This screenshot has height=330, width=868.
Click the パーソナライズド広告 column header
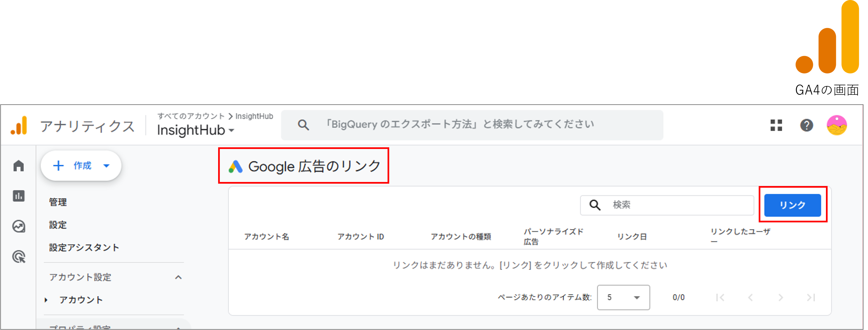coord(553,237)
